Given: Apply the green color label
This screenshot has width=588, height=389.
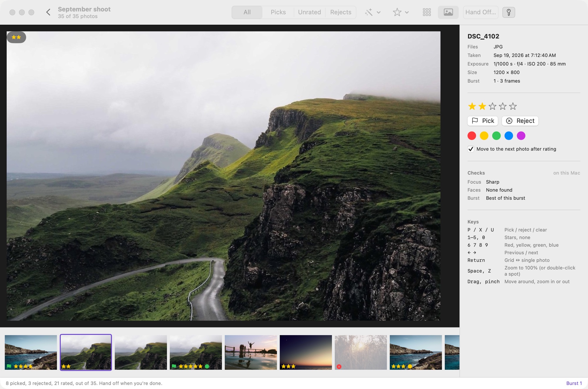Looking at the screenshot, I should point(496,136).
